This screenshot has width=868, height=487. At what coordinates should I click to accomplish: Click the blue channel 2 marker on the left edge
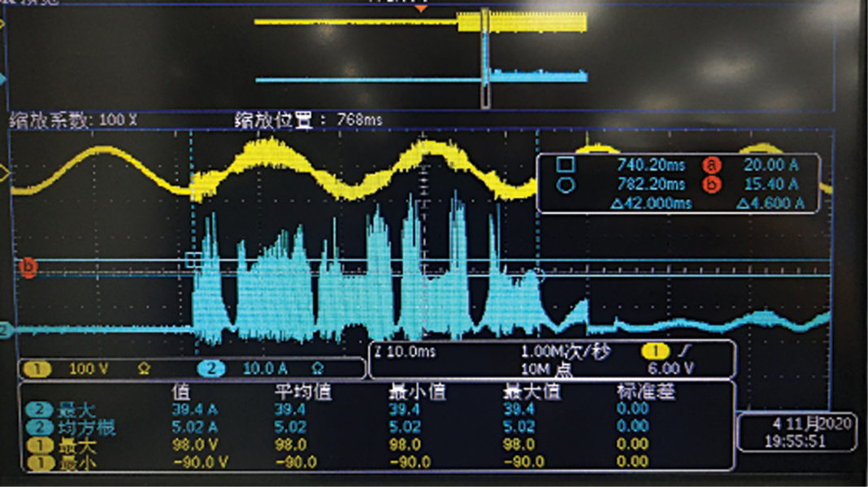point(5,329)
